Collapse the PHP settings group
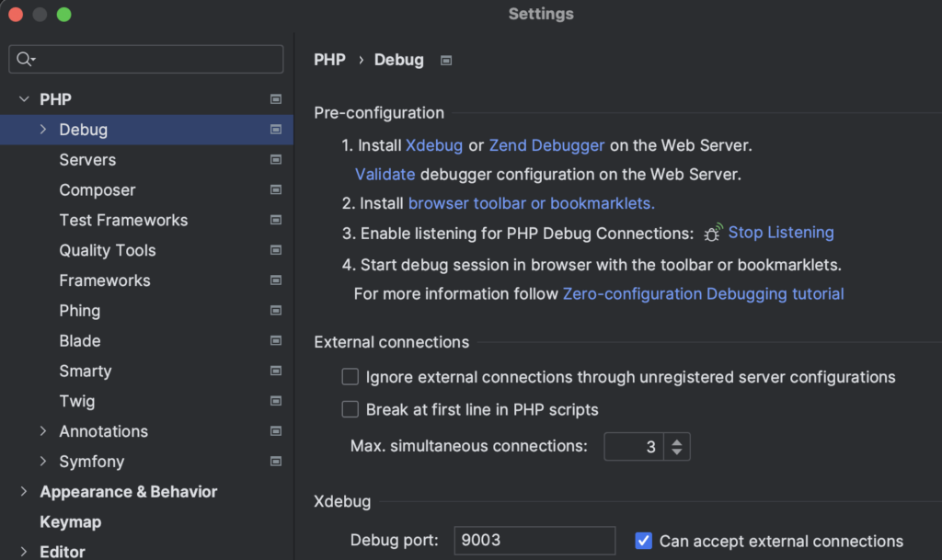This screenshot has height=560, width=942. pyautogui.click(x=24, y=99)
